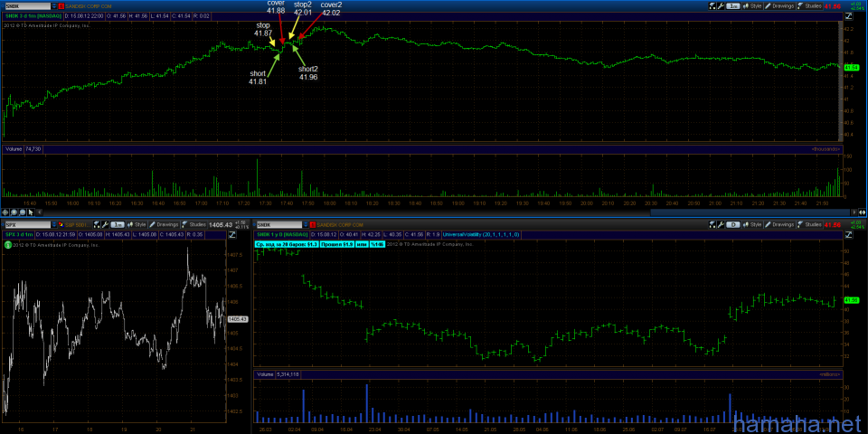Open the wrench settings in SPX chart
This screenshot has height=434, width=868.
pos(105,225)
